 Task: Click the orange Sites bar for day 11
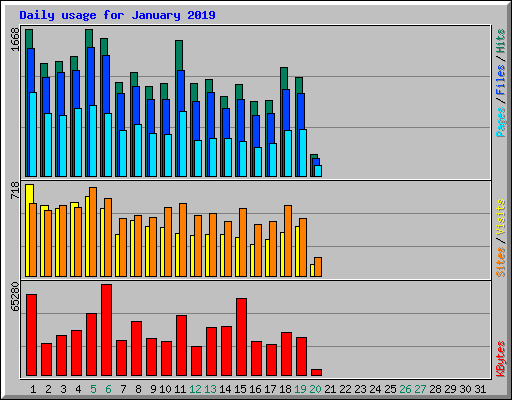click(x=183, y=240)
